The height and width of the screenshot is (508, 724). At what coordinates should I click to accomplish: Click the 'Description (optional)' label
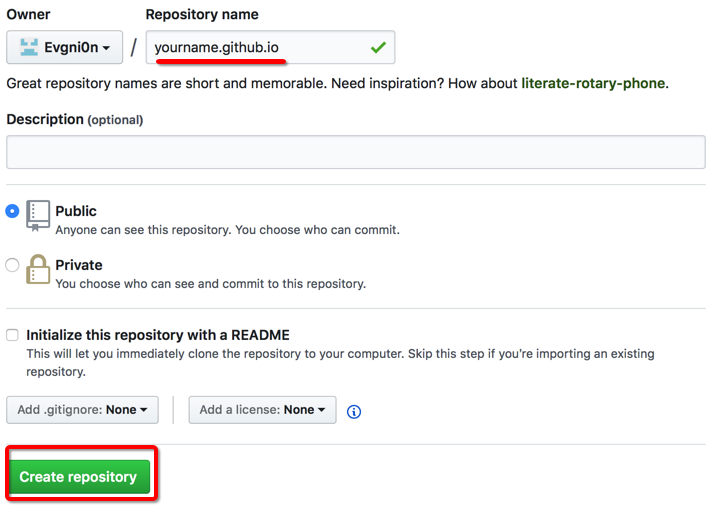[75, 120]
